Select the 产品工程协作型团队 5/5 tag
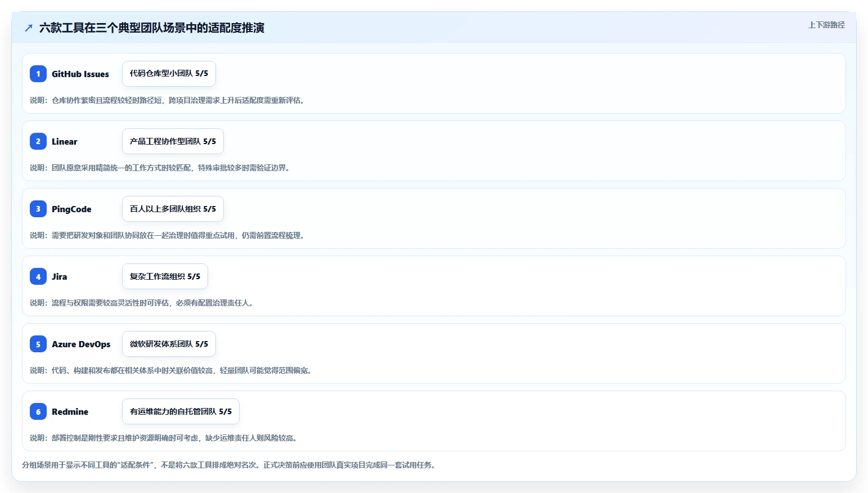 173,141
